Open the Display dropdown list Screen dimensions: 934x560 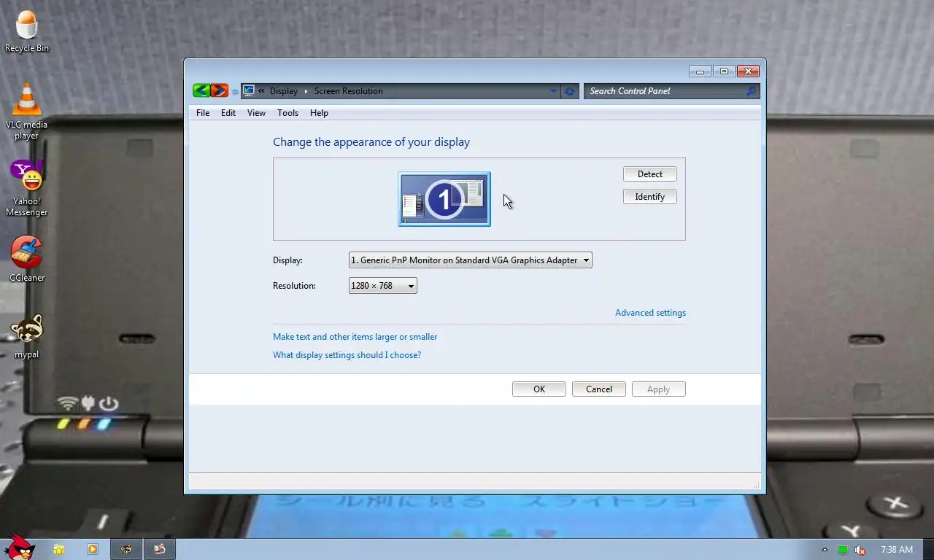471,260
